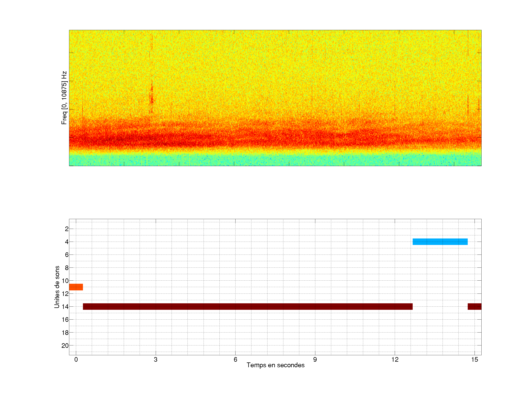Click the x-axis tick label 9
The image size is (532, 399).
315,359
